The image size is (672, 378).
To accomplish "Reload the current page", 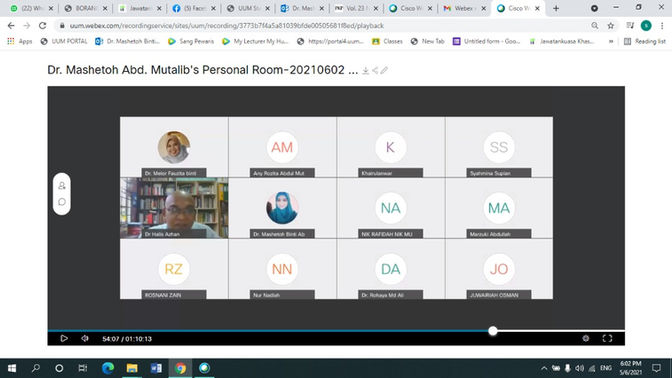I will 42,26.
